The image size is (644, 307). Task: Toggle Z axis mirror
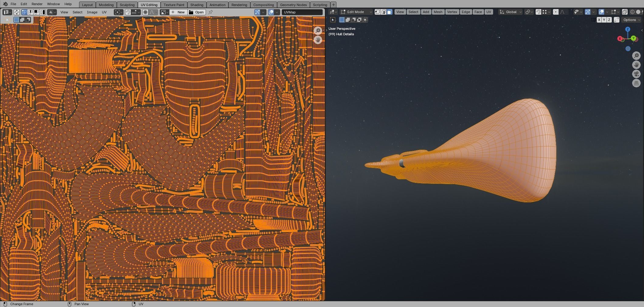click(609, 20)
